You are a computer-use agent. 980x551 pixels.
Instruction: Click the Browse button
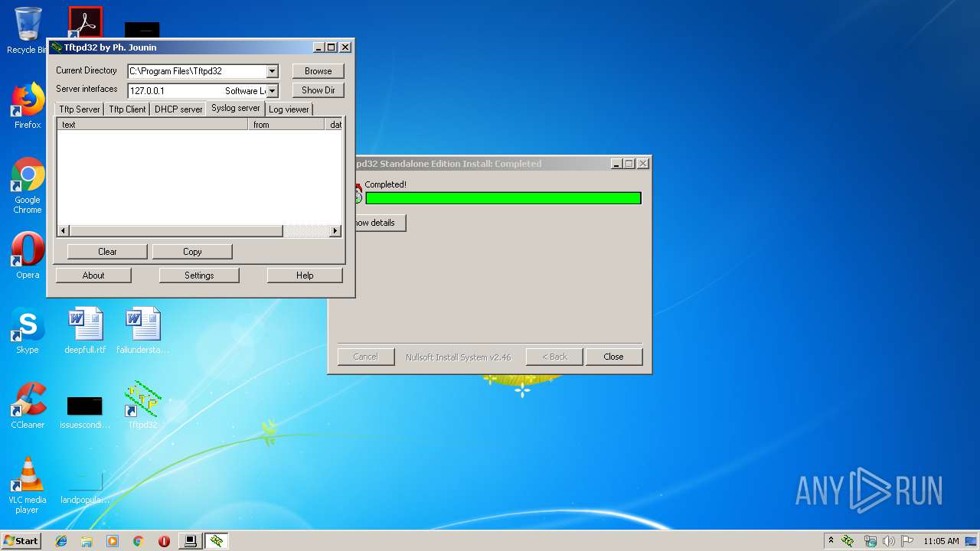pyautogui.click(x=318, y=71)
